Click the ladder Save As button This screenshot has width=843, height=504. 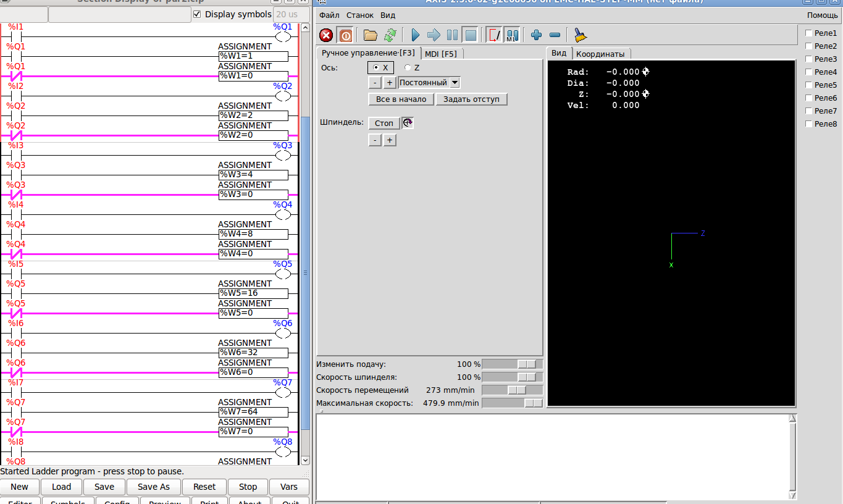coord(154,487)
